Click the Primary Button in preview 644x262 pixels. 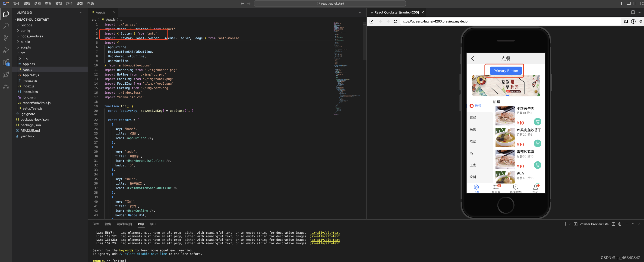(505, 71)
